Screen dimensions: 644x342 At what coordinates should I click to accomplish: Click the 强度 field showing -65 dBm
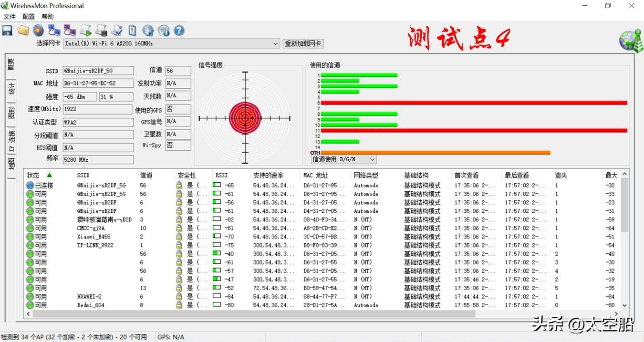point(80,97)
